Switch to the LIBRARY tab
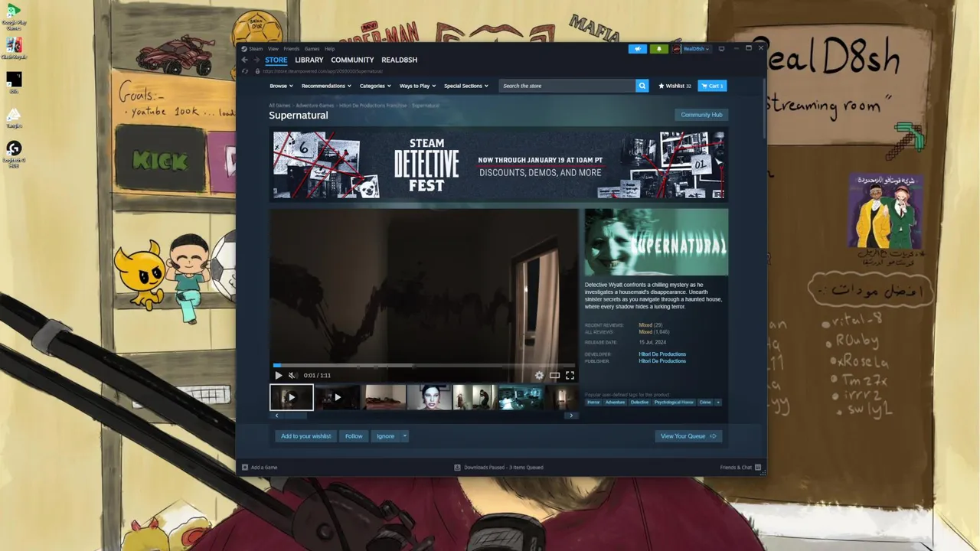The width and height of the screenshot is (980, 551). (x=309, y=60)
